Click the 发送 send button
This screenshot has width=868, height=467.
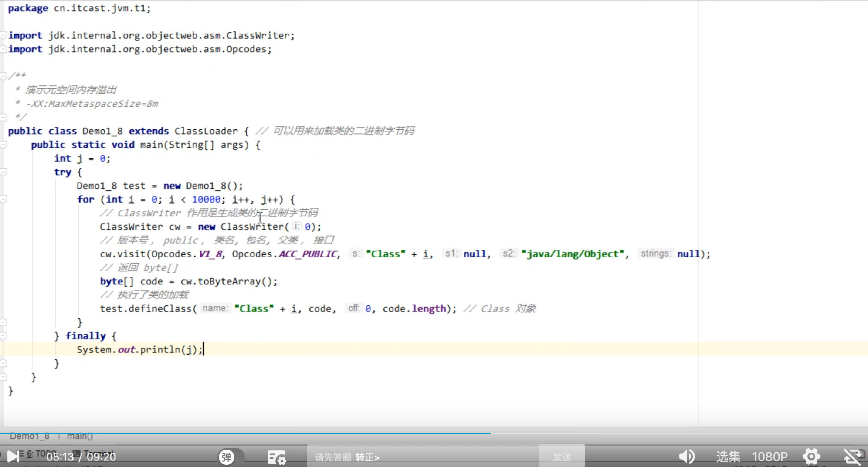tap(562, 457)
